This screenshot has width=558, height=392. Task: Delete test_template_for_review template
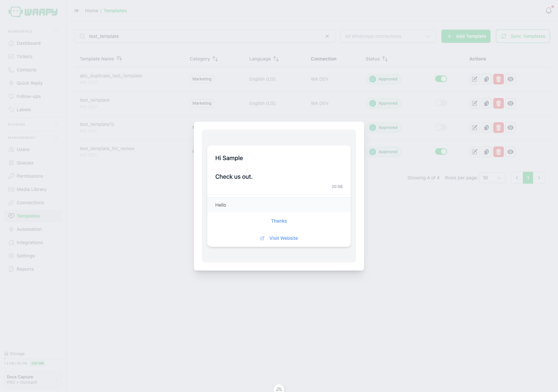(x=498, y=152)
